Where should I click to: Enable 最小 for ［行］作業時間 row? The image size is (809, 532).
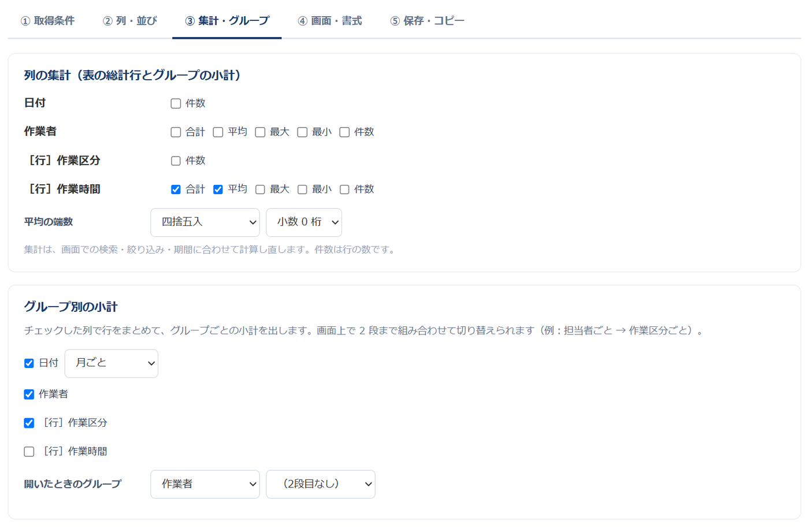coord(302,189)
